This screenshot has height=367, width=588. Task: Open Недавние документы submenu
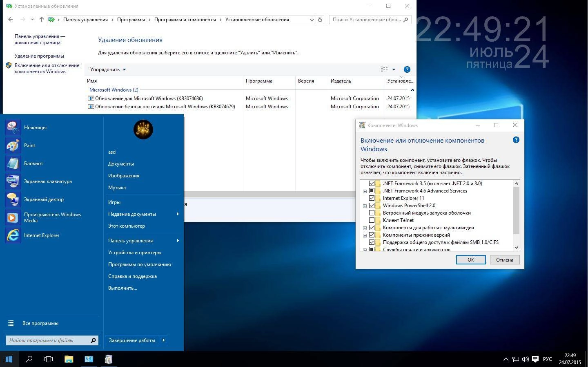pos(143,214)
